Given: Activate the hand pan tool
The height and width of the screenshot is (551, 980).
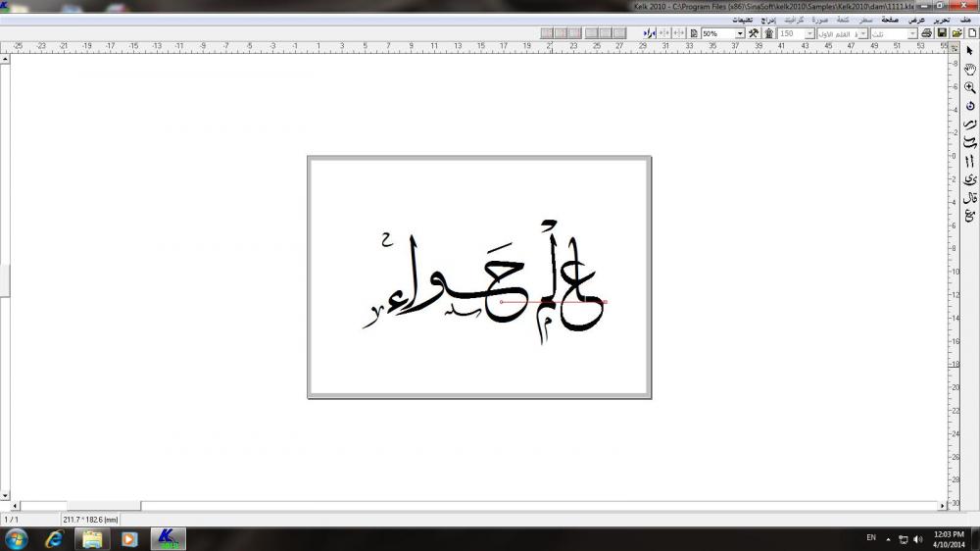Looking at the screenshot, I should click(x=970, y=69).
